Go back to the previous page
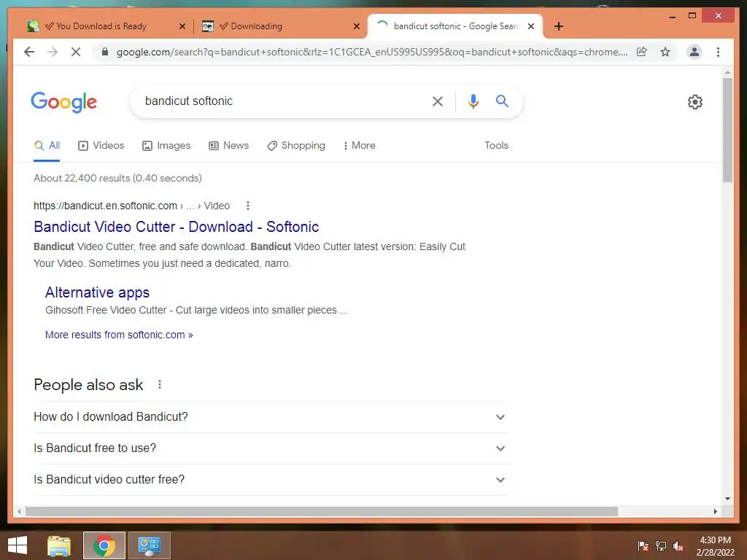747x560 pixels. (x=29, y=52)
